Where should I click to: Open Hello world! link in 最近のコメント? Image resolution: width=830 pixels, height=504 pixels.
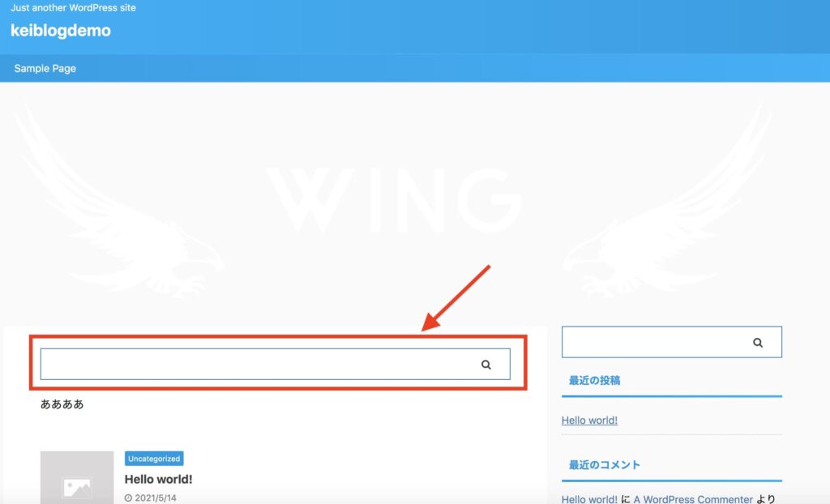pos(589,499)
